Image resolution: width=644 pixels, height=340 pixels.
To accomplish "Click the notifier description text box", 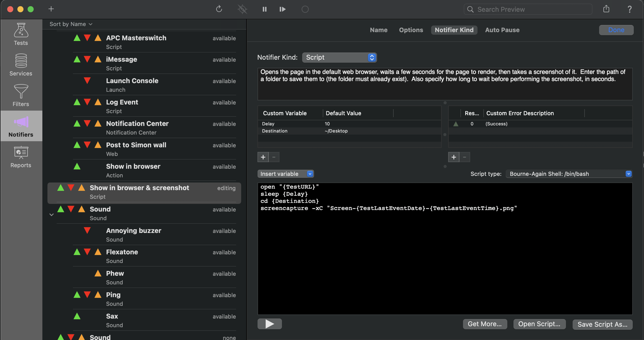I will 445,84.
